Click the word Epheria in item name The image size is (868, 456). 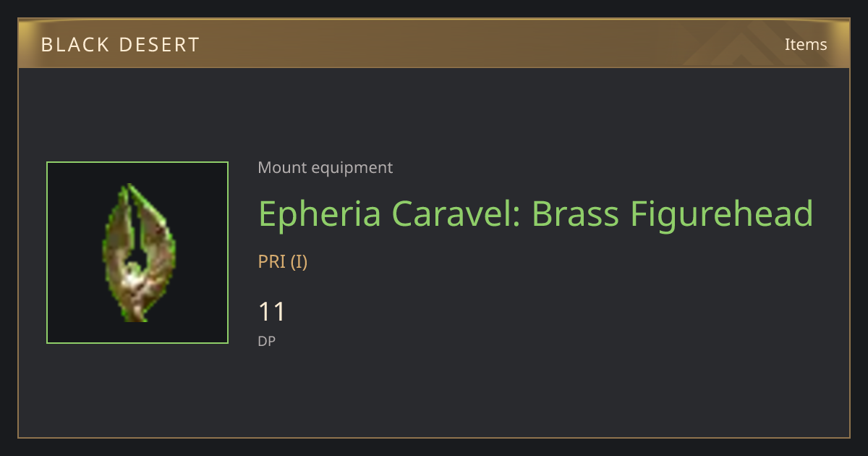point(320,214)
